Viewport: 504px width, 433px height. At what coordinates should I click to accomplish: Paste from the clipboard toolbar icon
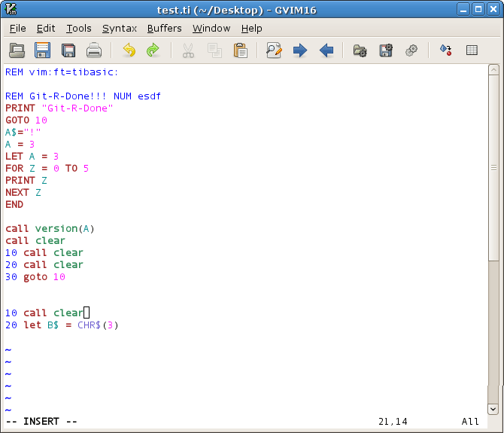(x=241, y=50)
